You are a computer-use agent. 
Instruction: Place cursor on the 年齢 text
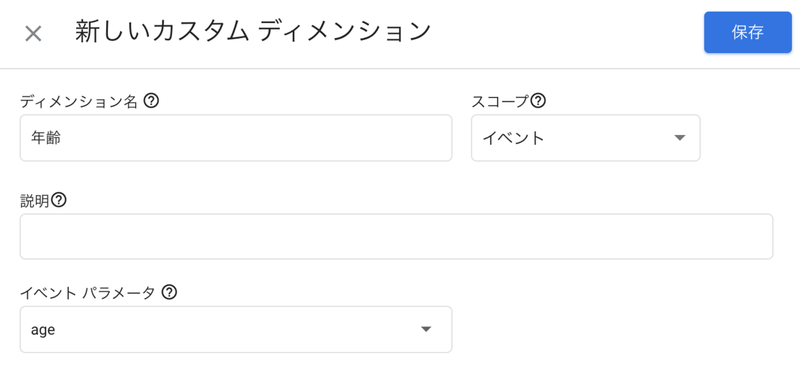tap(46, 138)
